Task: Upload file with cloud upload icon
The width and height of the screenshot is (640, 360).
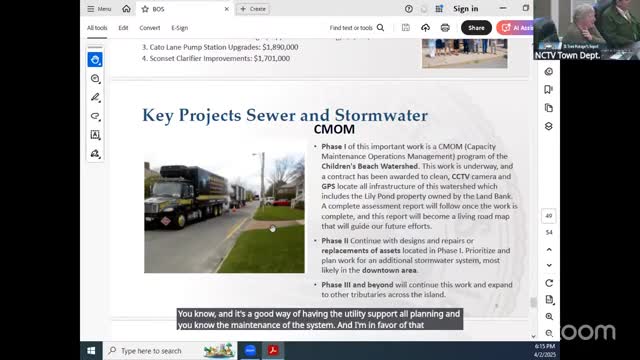Action: click(425, 28)
